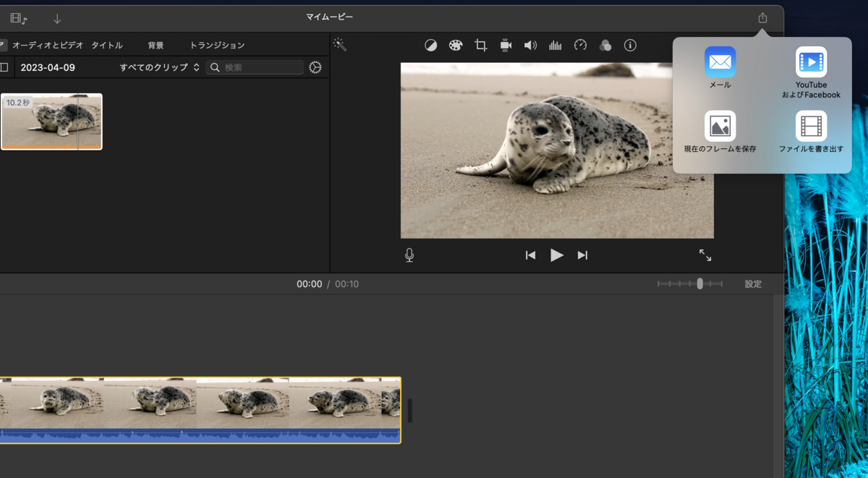Image resolution: width=868 pixels, height=478 pixels.
Task: Select the cropping tool
Action: tap(480, 46)
